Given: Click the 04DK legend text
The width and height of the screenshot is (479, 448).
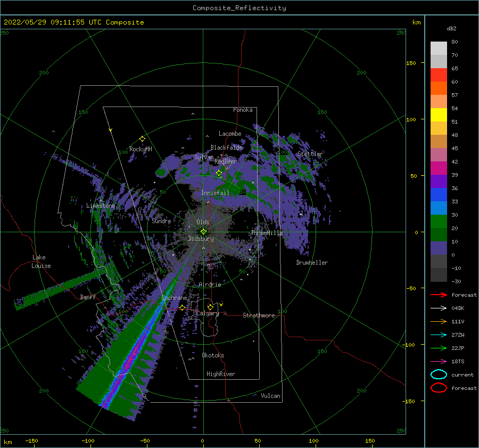Looking at the screenshot, I should (458, 308).
